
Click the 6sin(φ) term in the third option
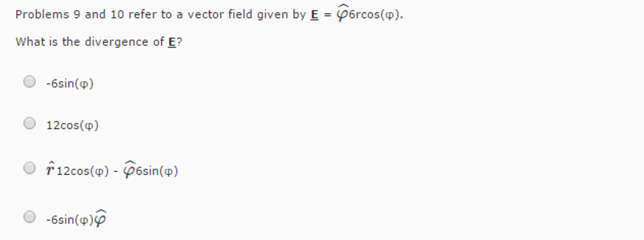pos(157,171)
